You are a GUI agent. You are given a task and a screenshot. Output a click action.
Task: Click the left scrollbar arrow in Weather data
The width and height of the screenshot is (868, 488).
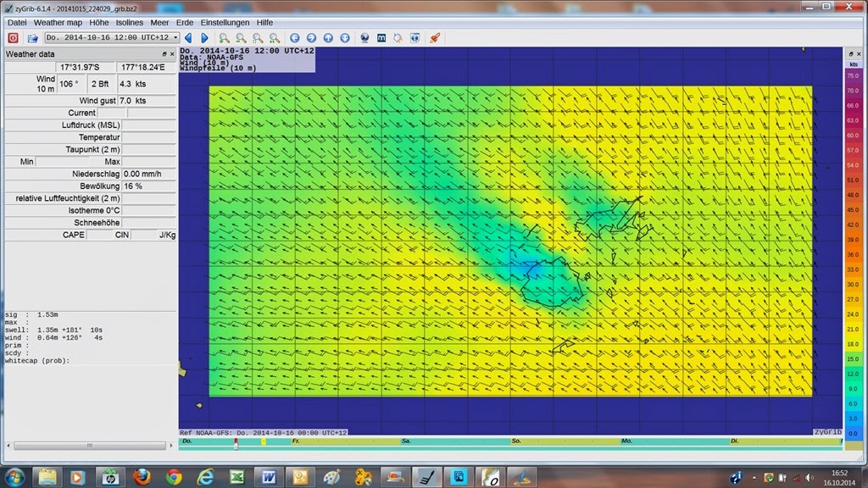[x=8, y=445]
